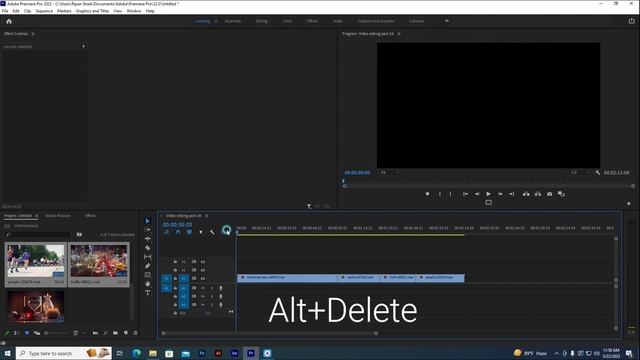Add marker in Program monitor
Image resolution: width=640 pixels, height=360 pixels.
pyautogui.click(x=427, y=194)
